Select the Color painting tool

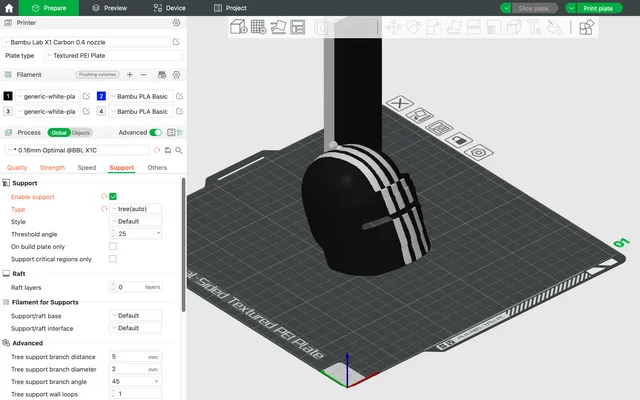click(554, 27)
